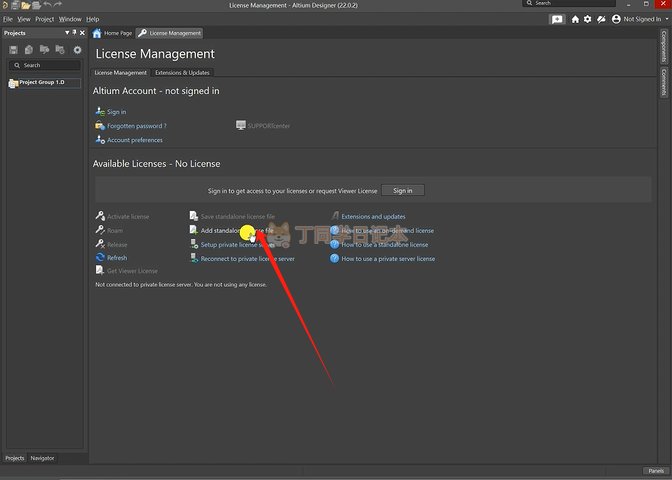The image size is (672, 480).
Task: Open How to use a standalone license
Action: point(385,245)
